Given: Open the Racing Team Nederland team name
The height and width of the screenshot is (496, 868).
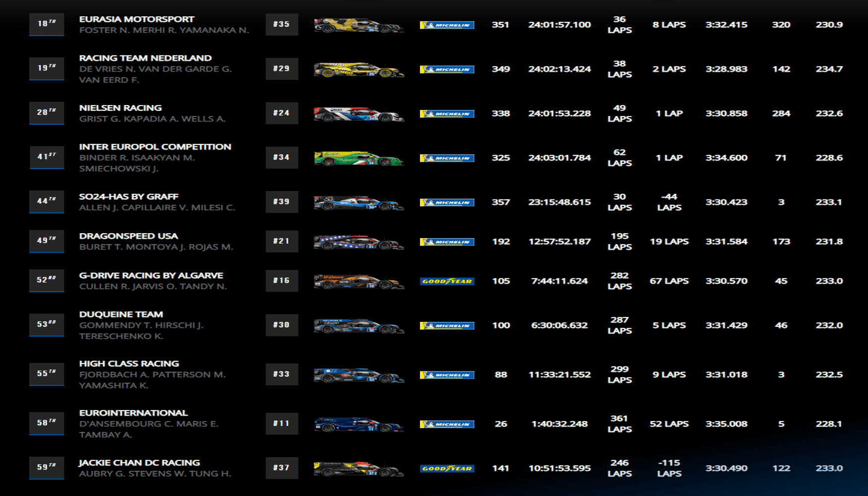Looking at the screenshot, I should click(145, 58).
